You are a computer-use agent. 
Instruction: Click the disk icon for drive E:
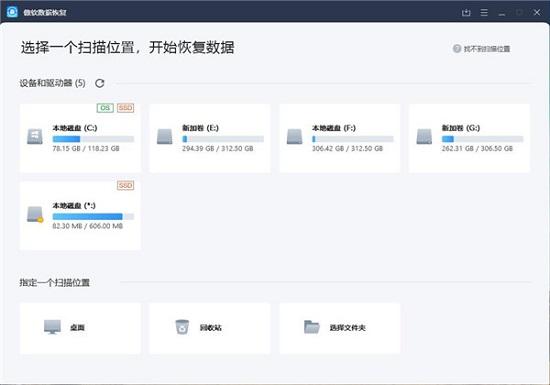[x=165, y=136]
